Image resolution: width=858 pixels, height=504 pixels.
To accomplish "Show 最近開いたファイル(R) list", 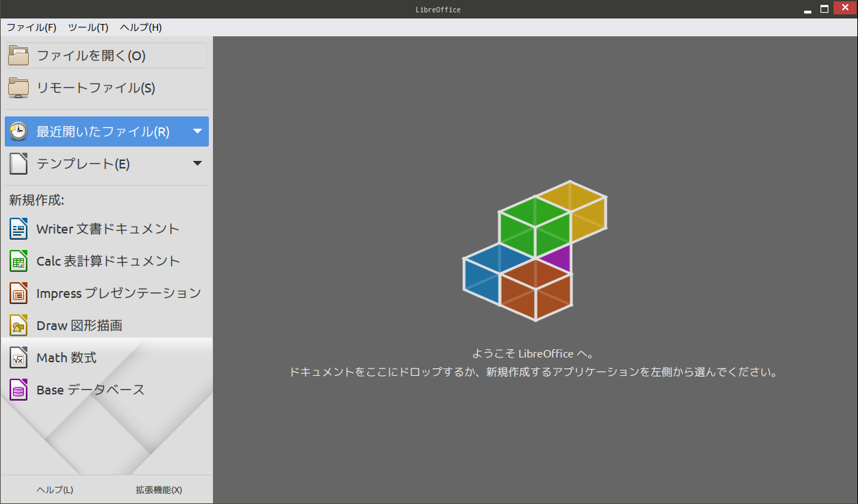I will [x=107, y=131].
